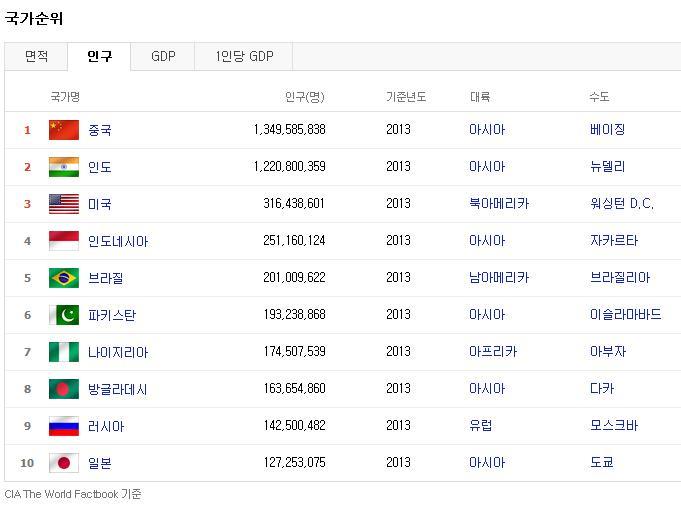This screenshot has height=505, width=681.
Task: Click the 워싱턴 D.C. capital link
Action: [x=622, y=203]
